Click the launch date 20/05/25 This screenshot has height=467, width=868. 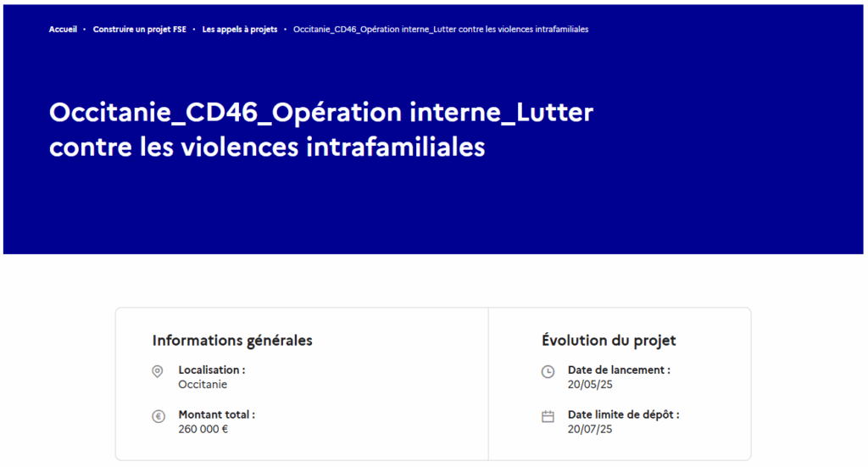[x=590, y=384]
